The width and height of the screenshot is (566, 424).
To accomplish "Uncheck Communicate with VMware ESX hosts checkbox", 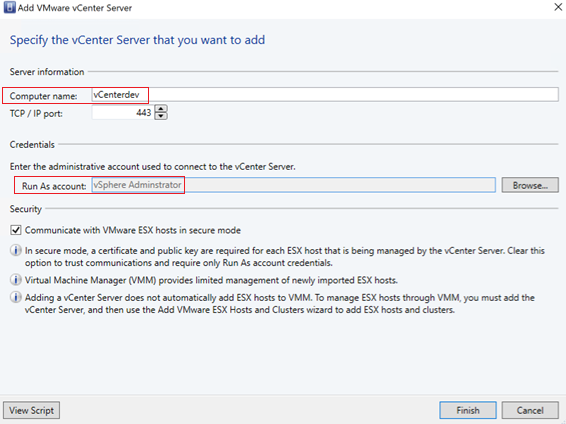I will click(x=16, y=230).
